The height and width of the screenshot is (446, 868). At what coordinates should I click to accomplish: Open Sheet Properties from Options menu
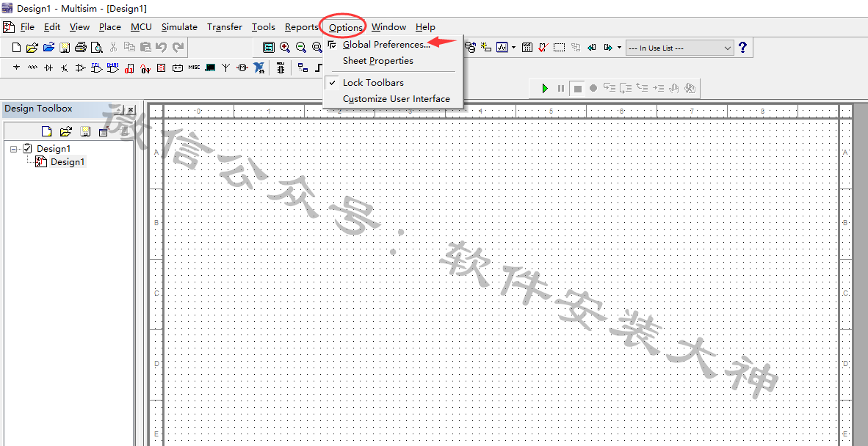tap(394, 61)
